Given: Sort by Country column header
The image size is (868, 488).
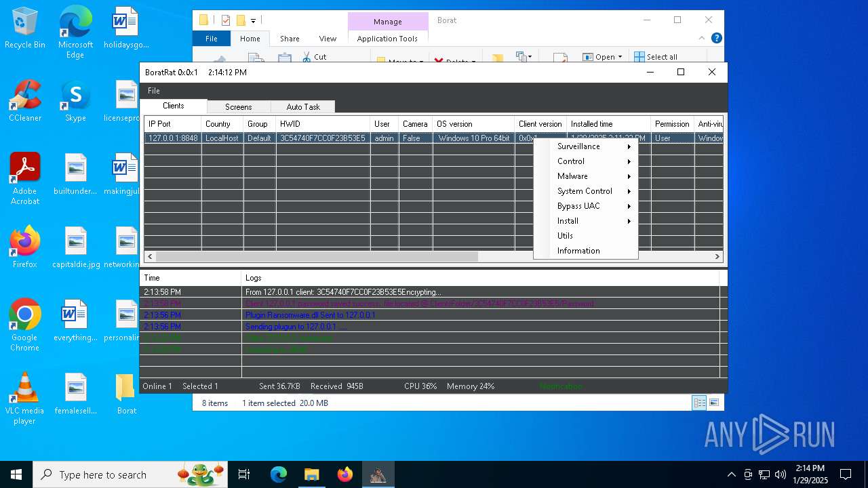Looking at the screenshot, I should 222,124.
